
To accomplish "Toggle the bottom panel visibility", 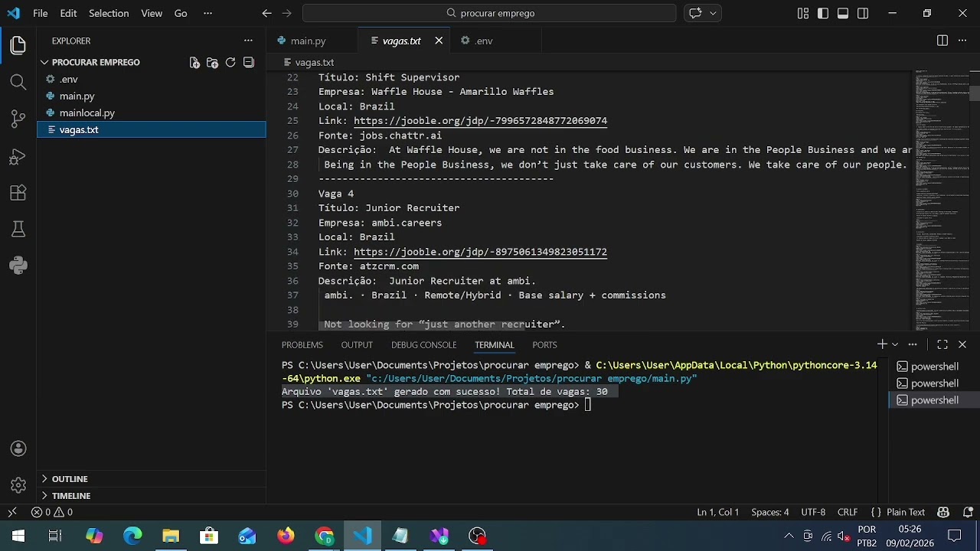I will [843, 13].
